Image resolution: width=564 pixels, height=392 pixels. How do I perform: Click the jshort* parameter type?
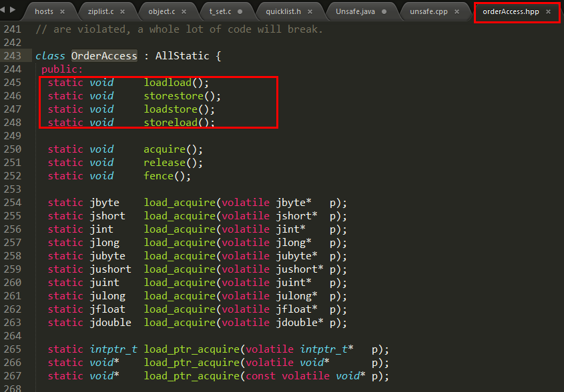click(297, 216)
